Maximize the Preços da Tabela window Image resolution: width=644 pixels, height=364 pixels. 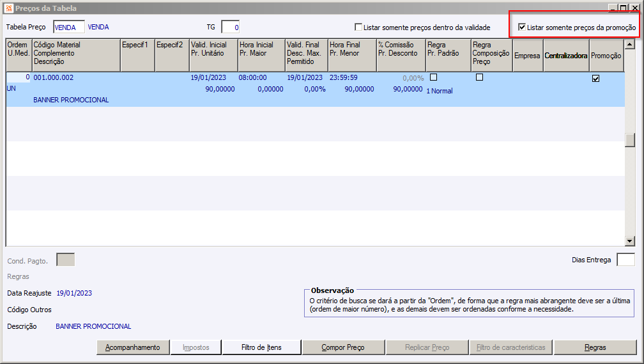click(624, 8)
